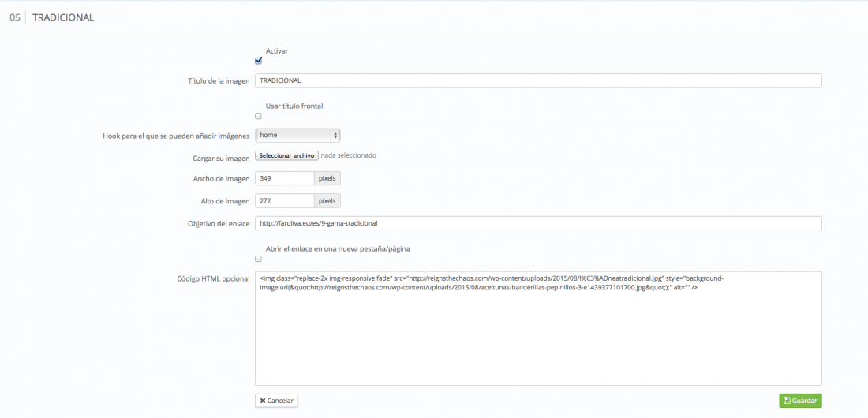Click the 'Código HTML opcional' label
This screenshot has width=868, height=418.
pos(212,278)
